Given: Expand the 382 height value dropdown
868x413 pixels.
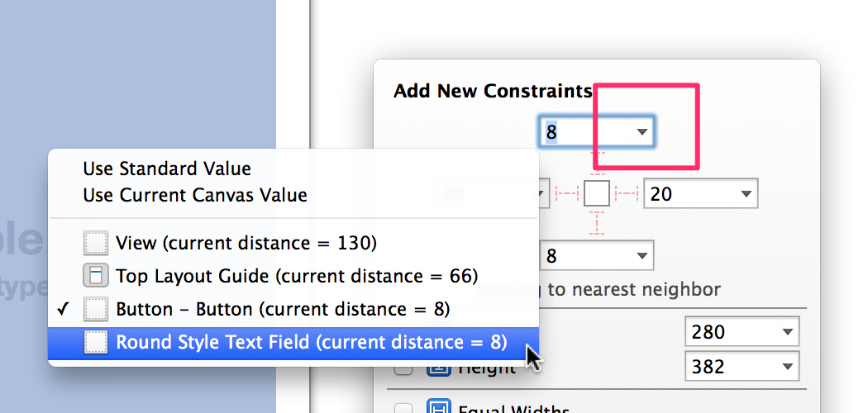Looking at the screenshot, I should tap(787, 366).
